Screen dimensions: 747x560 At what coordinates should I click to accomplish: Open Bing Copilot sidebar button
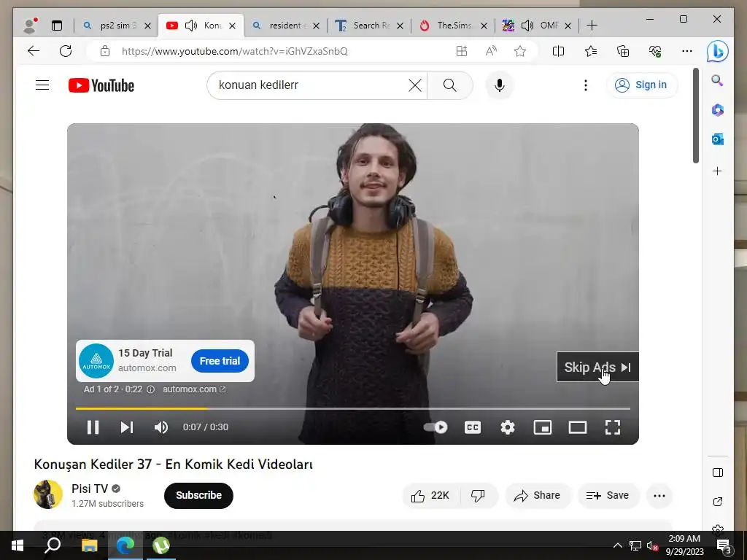click(718, 51)
